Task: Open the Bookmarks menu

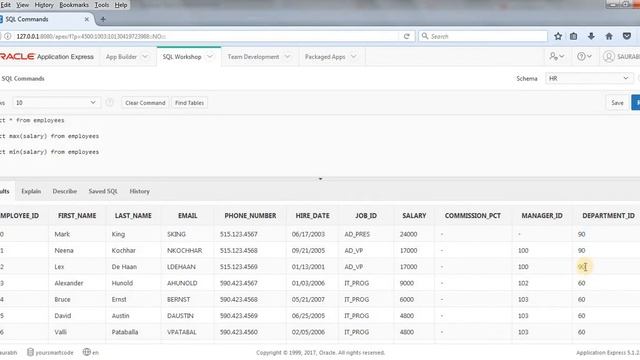Action: click(x=74, y=5)
